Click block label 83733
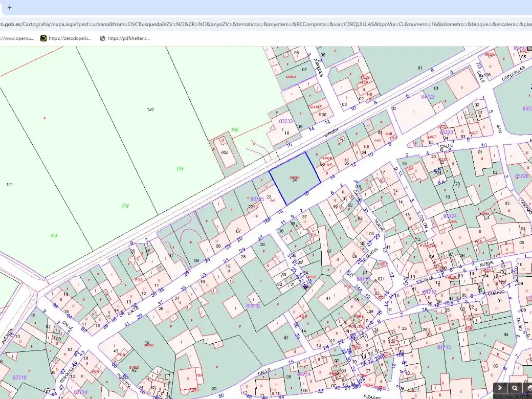Viewport: 532px width, 399px height. coord(285,121)
